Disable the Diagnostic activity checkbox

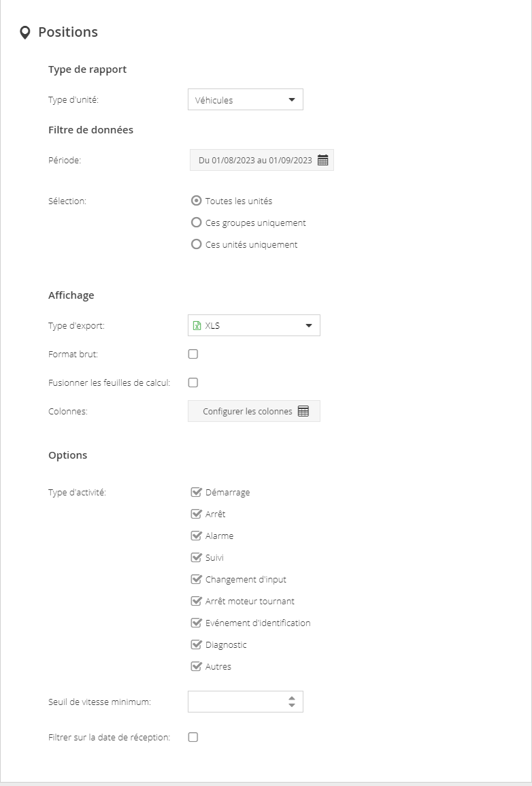point(197,644)
